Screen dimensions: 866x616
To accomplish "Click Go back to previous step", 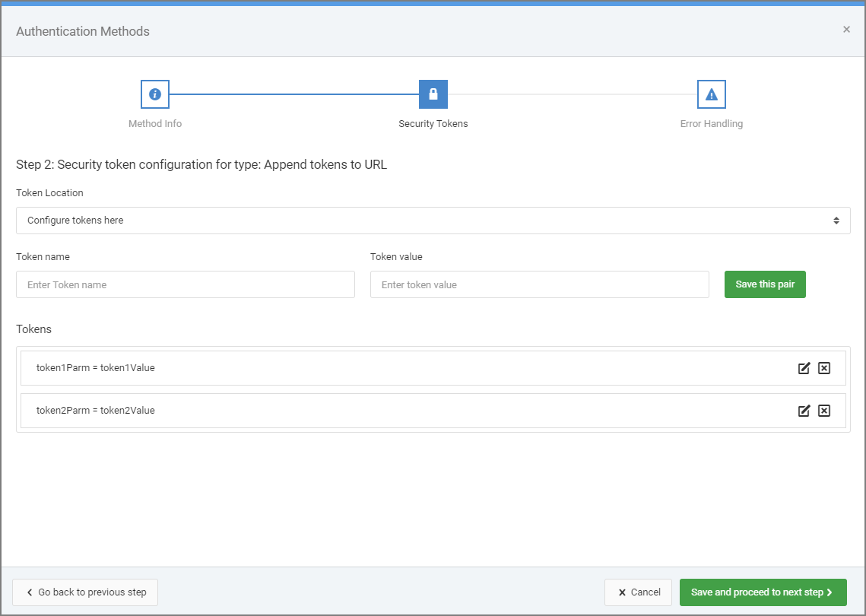I will pyautogui.click(x=85, y=592).
